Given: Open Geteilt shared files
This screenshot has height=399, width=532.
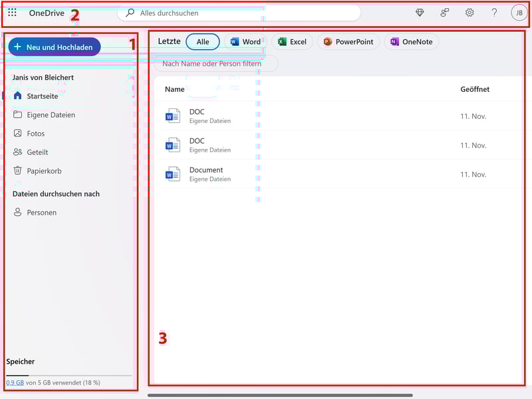Looking at the screenshot, I should 37,152.
